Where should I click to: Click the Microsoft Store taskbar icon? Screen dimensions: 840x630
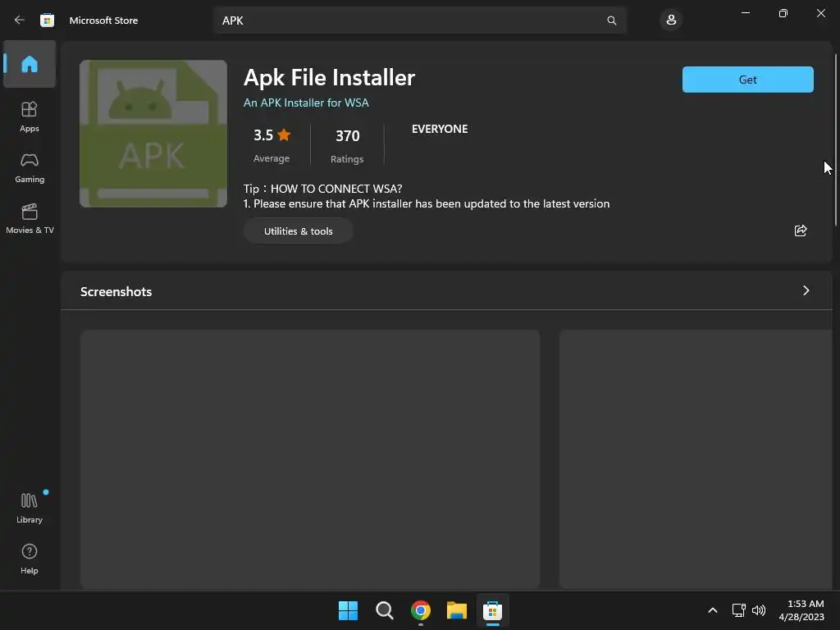(x=492, y=610)
